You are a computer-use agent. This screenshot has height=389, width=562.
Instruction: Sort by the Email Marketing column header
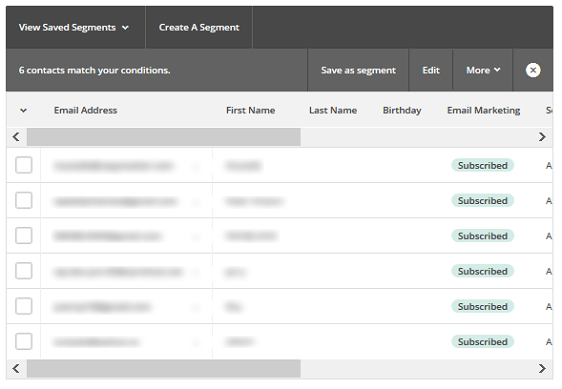[x=484, y=110]
